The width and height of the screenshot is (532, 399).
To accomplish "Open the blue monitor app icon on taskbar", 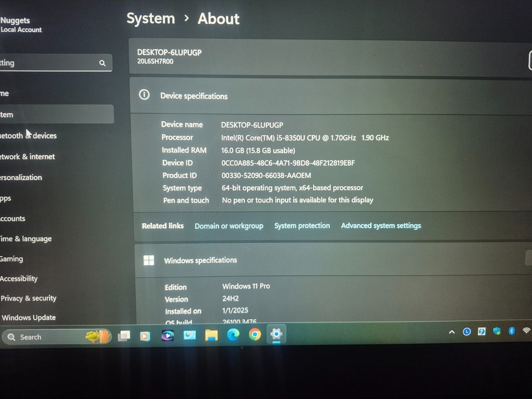I will (190, 335).
